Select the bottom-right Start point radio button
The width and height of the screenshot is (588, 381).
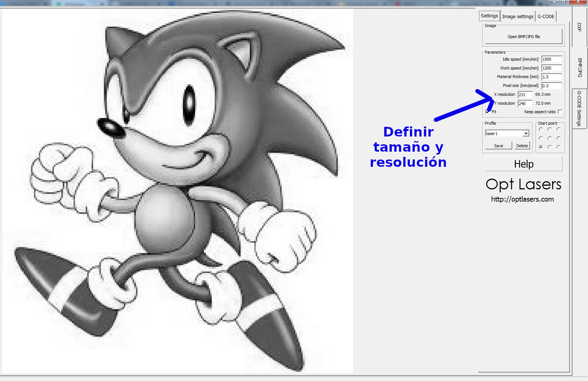point(558,147)
